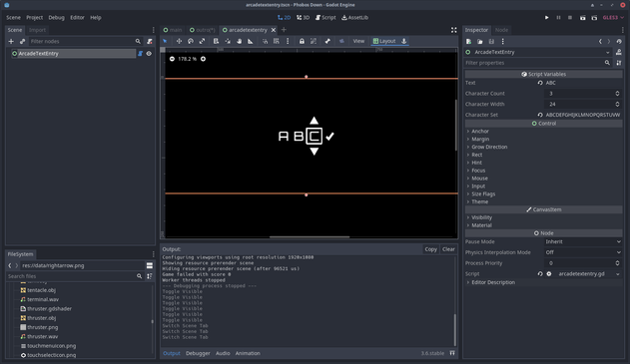This screenshot has width=630, height=364.
Task: Open the GLES3 renderer dropdown
Action: point(613,18)
